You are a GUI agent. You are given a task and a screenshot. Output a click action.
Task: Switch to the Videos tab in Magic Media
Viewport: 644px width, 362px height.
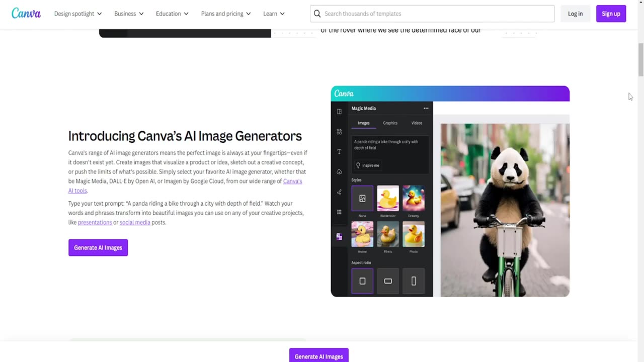417,123
